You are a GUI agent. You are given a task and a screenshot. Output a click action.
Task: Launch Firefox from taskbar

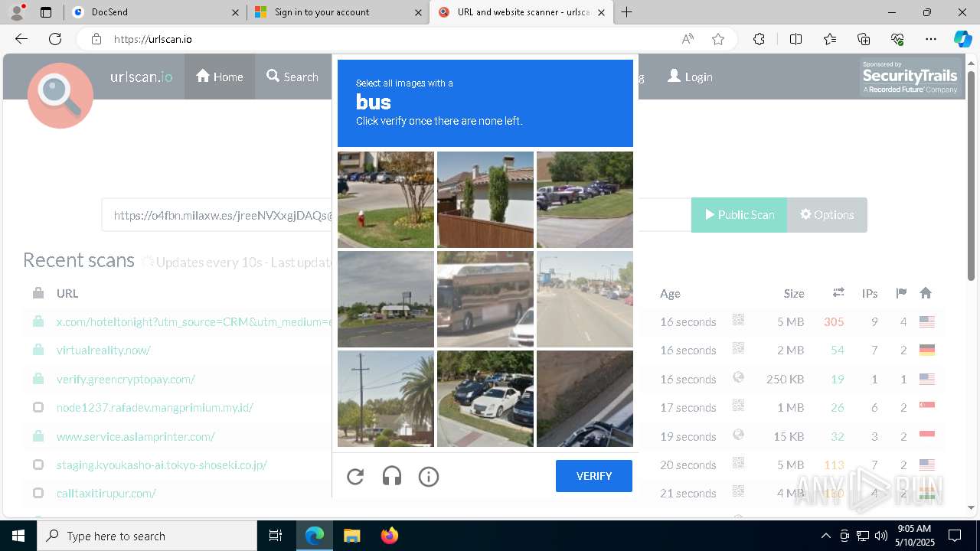tap(389, 536)
